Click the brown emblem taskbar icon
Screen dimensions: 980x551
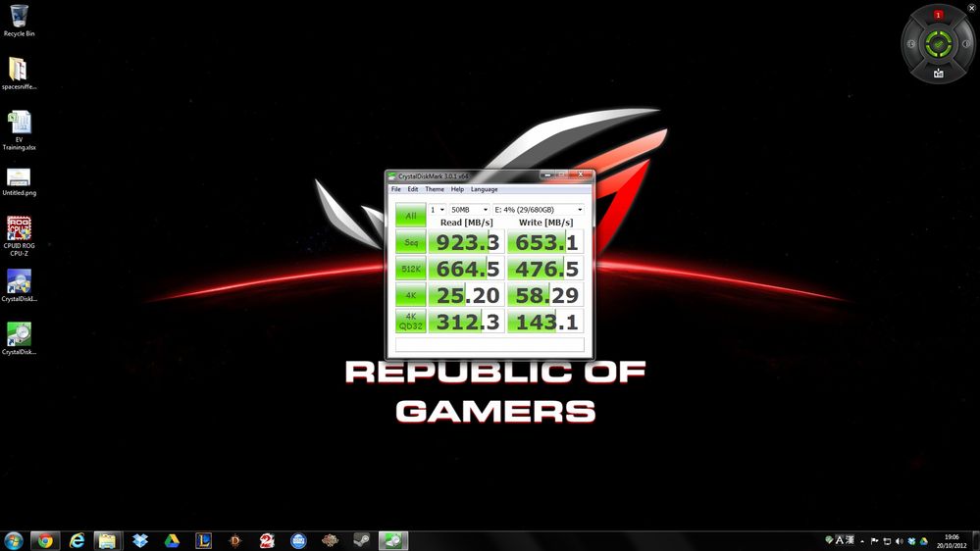330,540
